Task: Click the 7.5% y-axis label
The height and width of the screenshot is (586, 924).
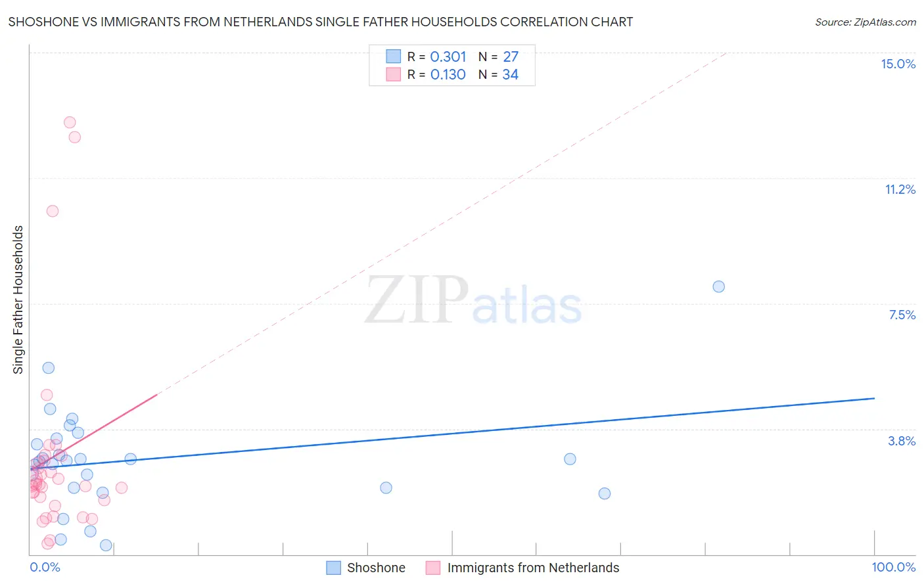Action: (902, 315)
